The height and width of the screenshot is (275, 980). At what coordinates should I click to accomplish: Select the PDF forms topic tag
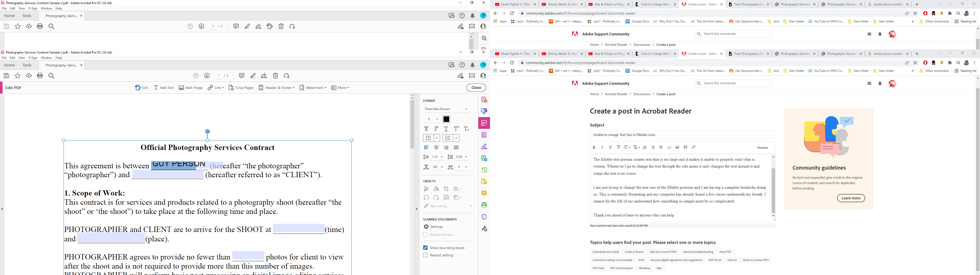coord(715,260)
